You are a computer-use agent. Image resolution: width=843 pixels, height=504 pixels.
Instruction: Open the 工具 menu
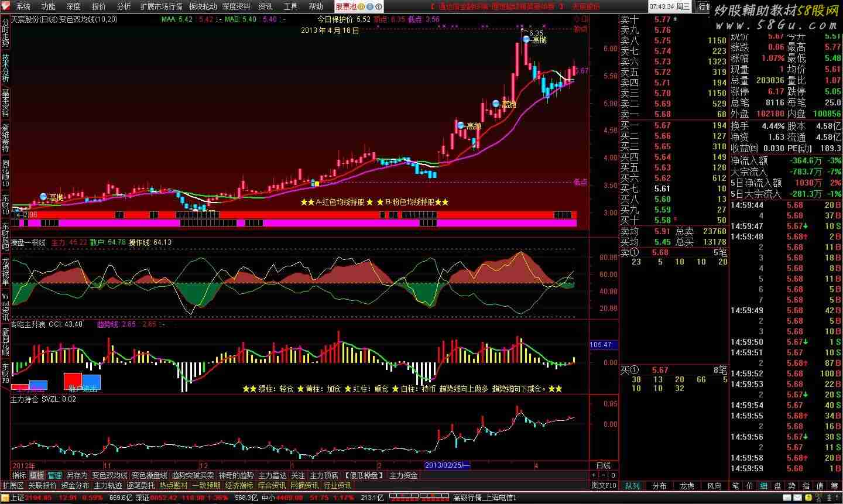point(290,6)
